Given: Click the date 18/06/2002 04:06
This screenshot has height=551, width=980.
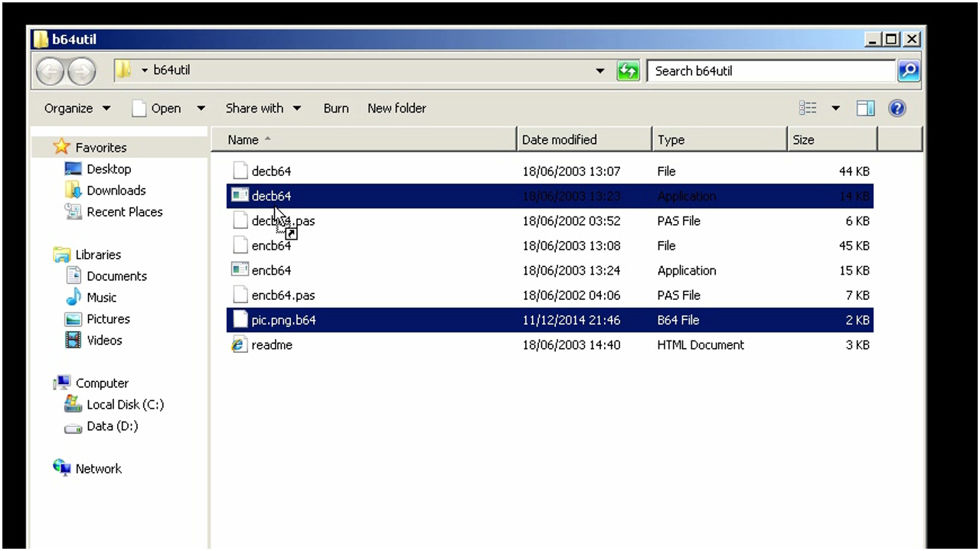Looking at the screenshot, I should (571, 295).
